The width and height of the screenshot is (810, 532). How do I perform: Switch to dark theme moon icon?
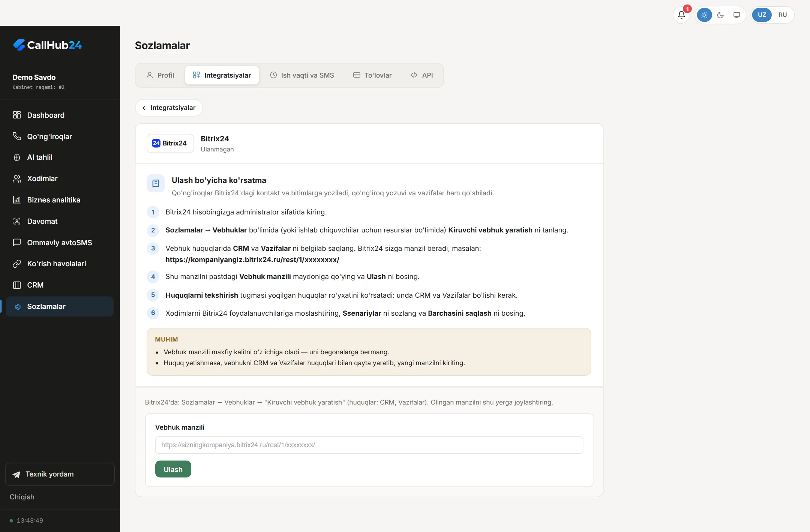(720, 15)
